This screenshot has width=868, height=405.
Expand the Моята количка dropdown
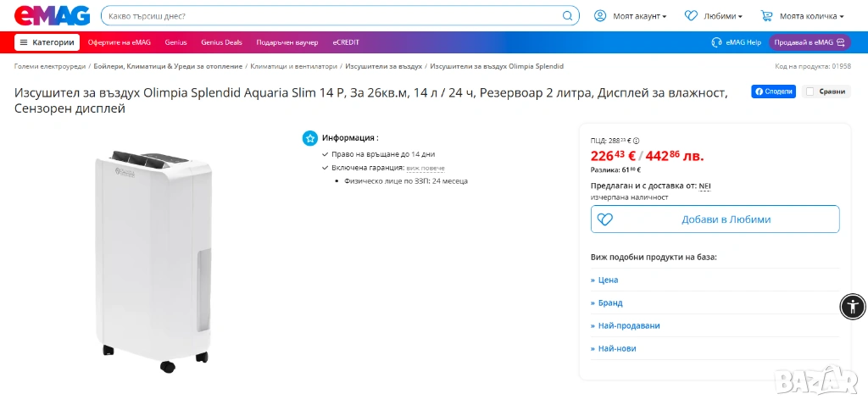(811, 16)
